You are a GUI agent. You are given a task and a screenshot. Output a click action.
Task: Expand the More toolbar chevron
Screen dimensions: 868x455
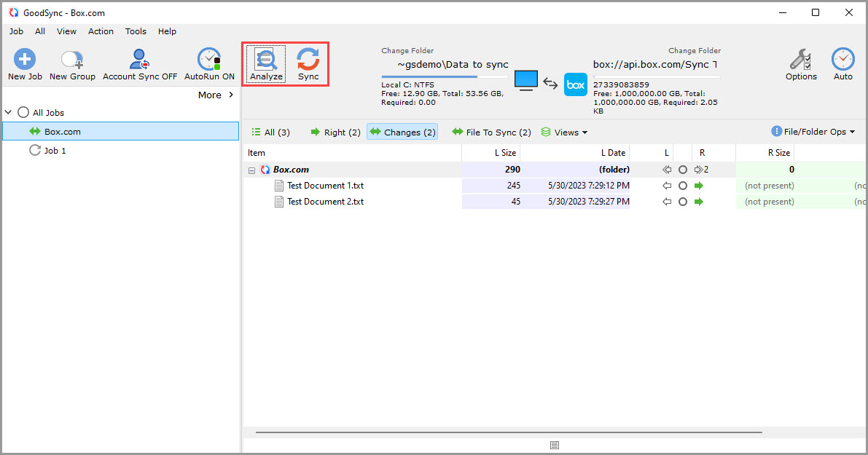click(231, 95)
